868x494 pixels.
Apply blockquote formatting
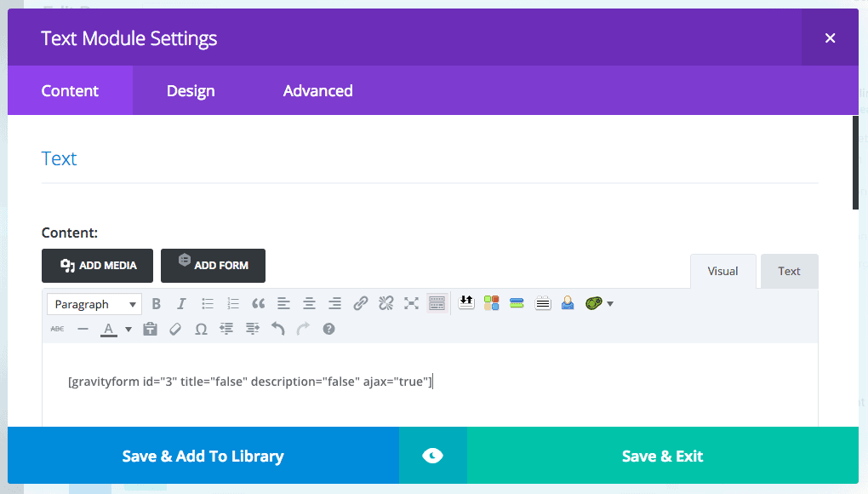[258, 303]
